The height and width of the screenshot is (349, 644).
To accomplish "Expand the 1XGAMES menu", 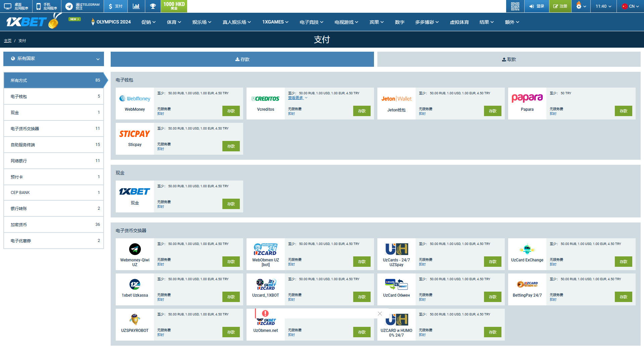I will point(275,22).
